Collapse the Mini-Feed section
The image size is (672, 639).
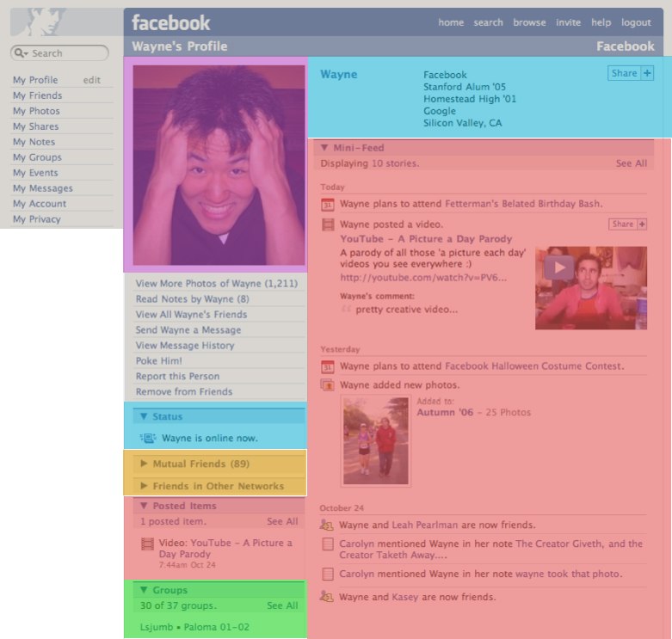pyautogui.click(x=324, y=148)
